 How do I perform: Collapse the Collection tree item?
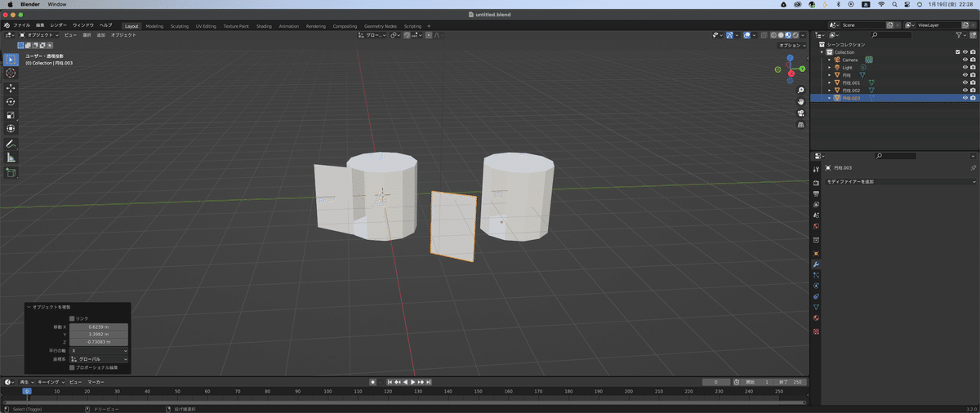coord(822,52)
